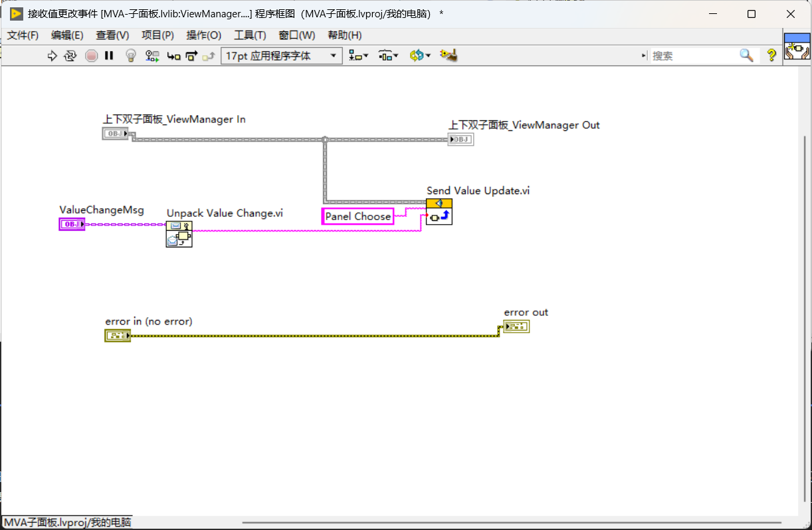This screenshot has width=812, height=530.
Task: Open the 帮助(H) menu
Action: [344, 35]
